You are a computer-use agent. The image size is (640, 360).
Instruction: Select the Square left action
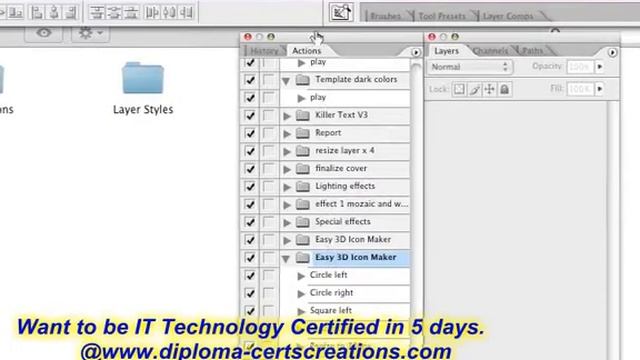(x=331, y=311)
